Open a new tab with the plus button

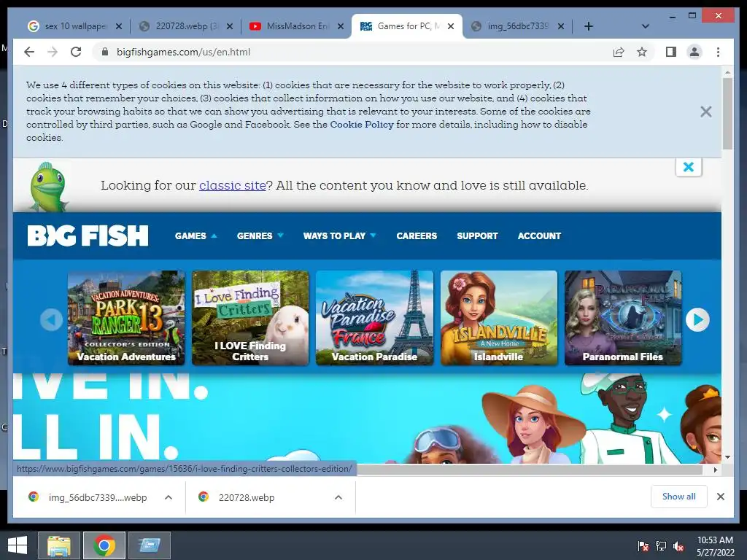589,26
